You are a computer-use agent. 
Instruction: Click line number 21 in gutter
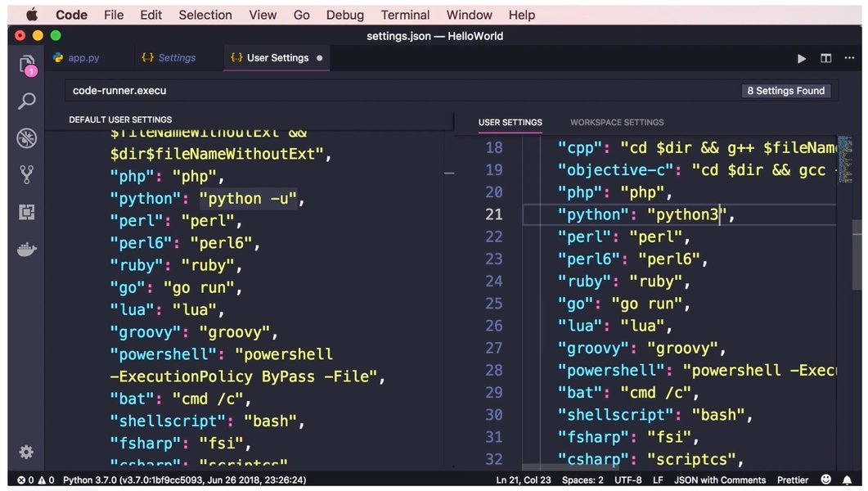pyautogui.click(x=494, y=214)
